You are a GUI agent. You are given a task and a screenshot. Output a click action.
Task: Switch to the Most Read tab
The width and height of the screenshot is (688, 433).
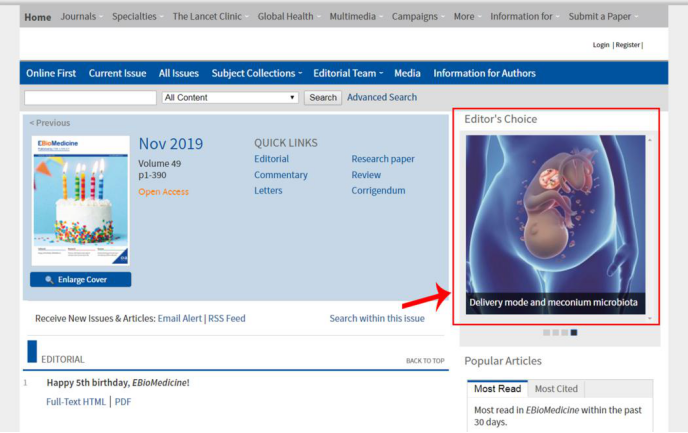(x=498, y=389)
